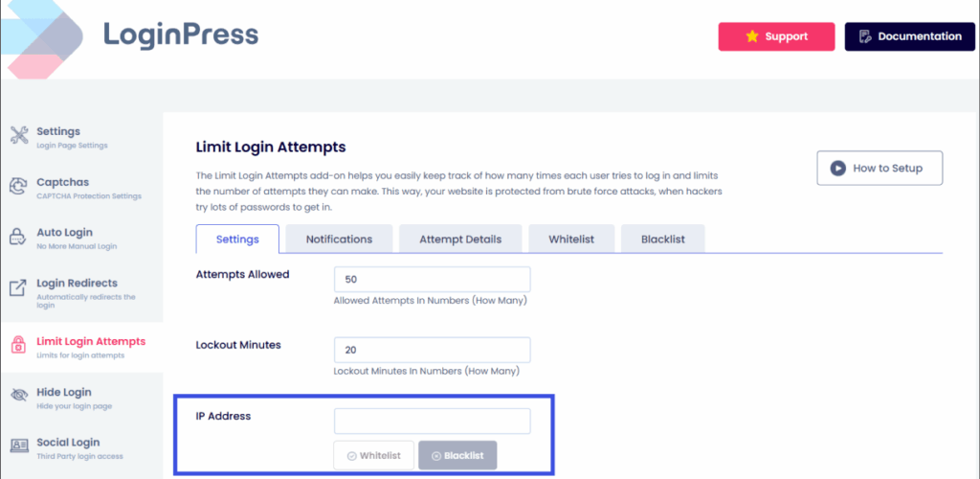
Task: Click 'Lockout Minutes In Numbers (How Many)' hint
Action: coord(426,371)
